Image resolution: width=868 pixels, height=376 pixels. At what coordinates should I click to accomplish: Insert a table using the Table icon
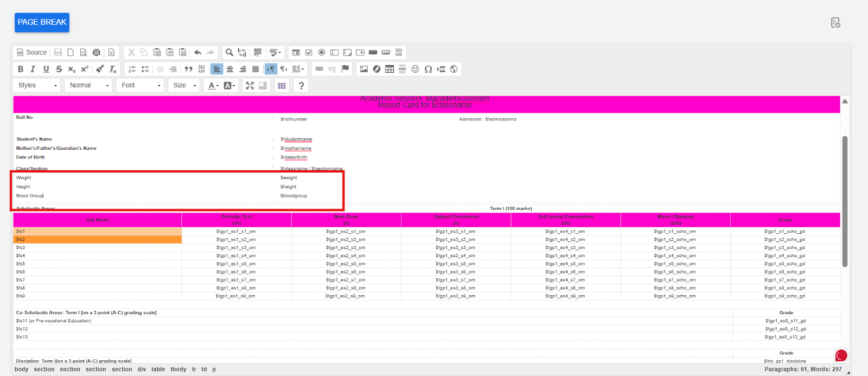coord(390,69)
